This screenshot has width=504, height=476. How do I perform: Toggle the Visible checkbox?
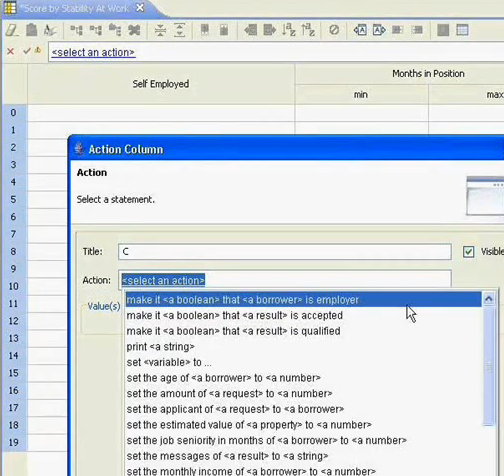[x=468, y=252]
